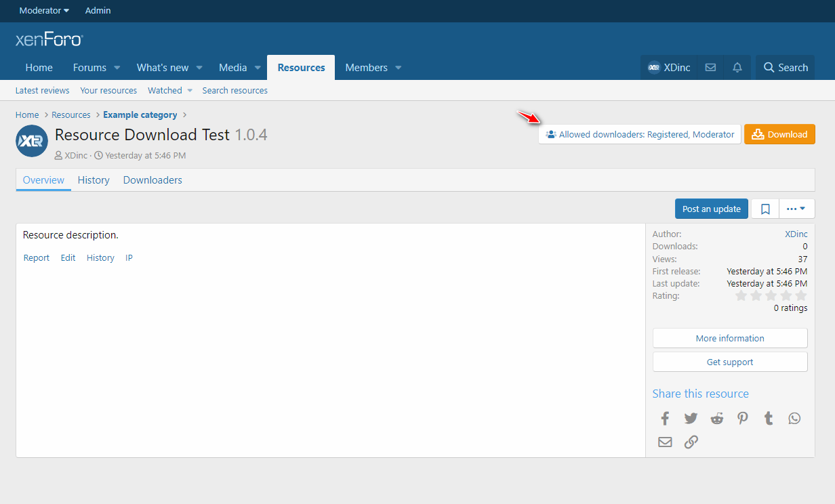The image size is (835, 504).
Task: Rate the resource five stars
Action: click(800, 296)
